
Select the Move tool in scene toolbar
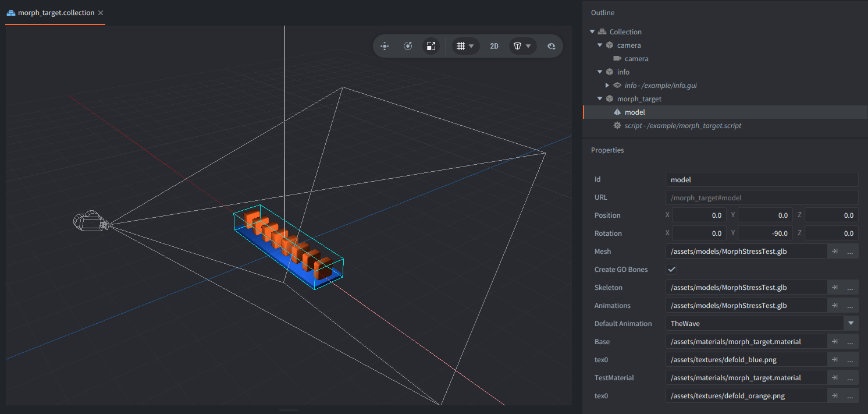coord(385,46)
